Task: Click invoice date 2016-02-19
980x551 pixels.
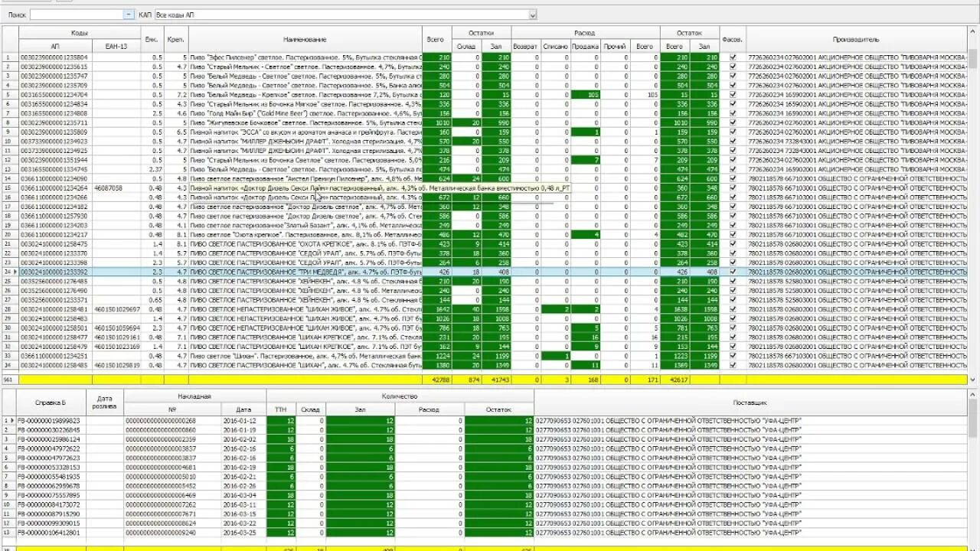Action: [243, 467]
